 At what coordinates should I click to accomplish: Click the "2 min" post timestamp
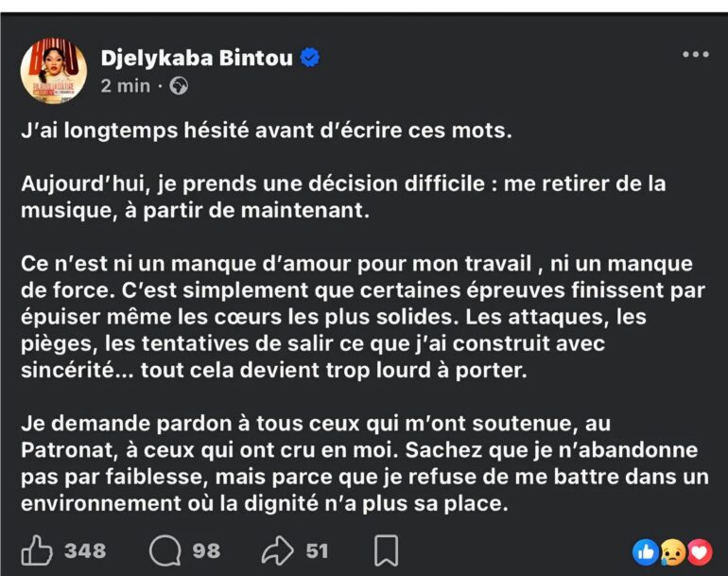pos(126,86)
